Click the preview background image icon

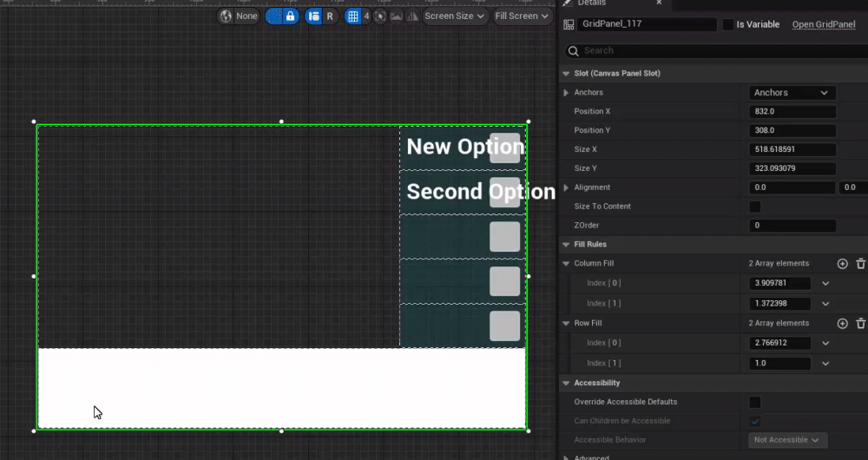pos(397,16)
